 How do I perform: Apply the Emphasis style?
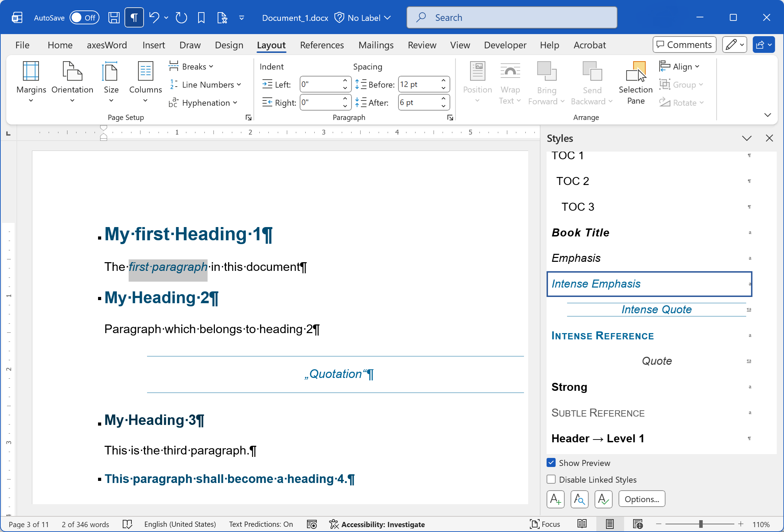649,258
